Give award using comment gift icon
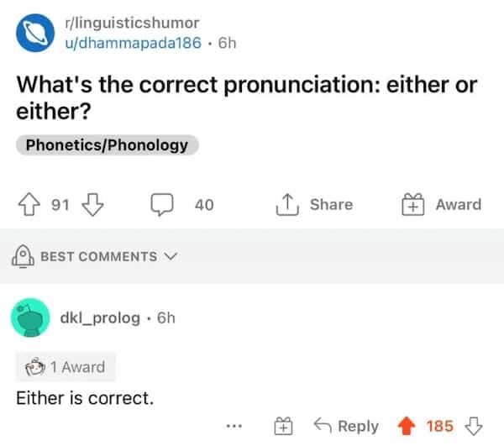Image resolution: width=504 pixels, height=446 pixels. 285,426
